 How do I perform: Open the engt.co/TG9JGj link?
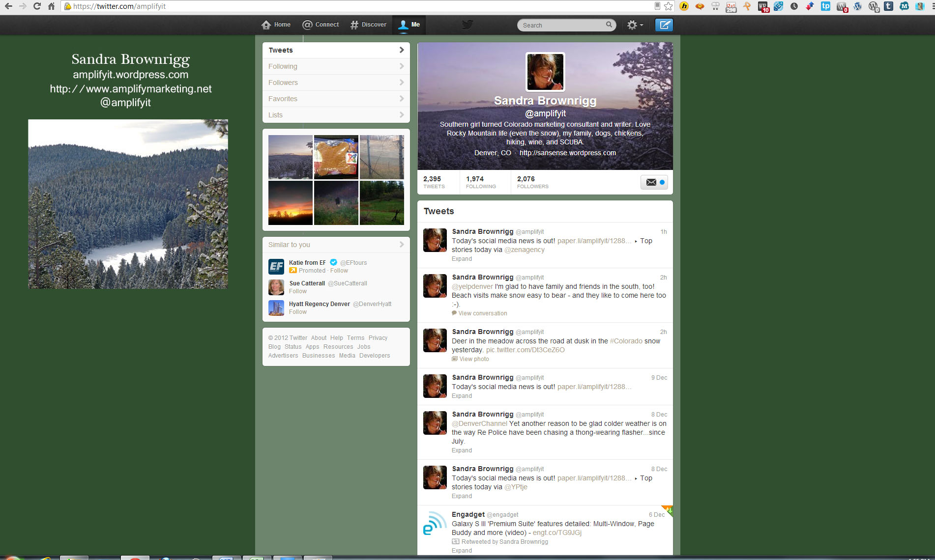point(557,532)
